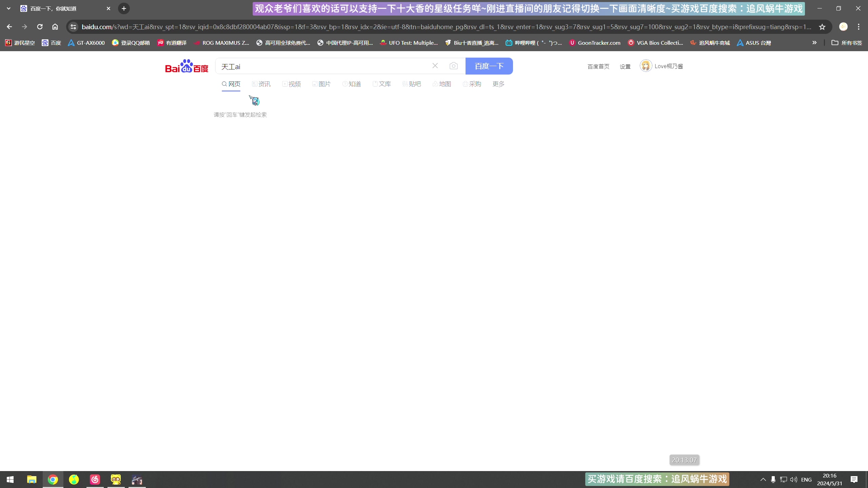Open the GT-AX6000 bookmark
Viewport: 868px width, 488px height.
coord(86,43)
